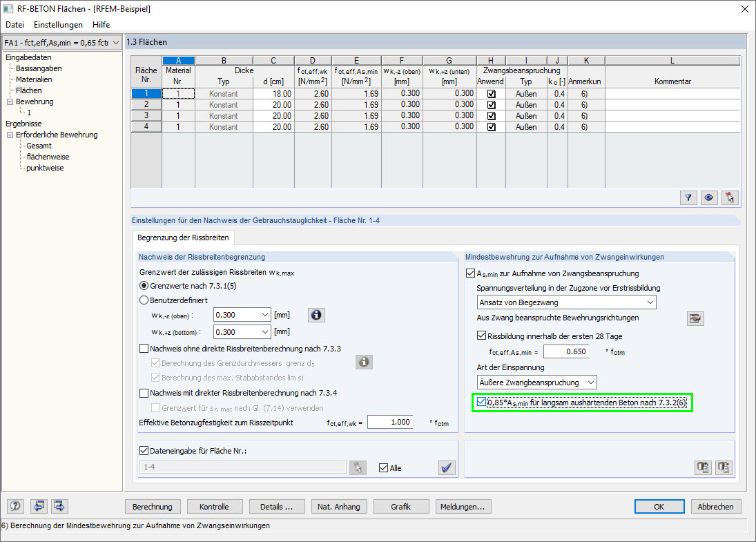Click the pick surface cursor icon below the table
Viewport: 756px width, 542px height.
(728, 197)
